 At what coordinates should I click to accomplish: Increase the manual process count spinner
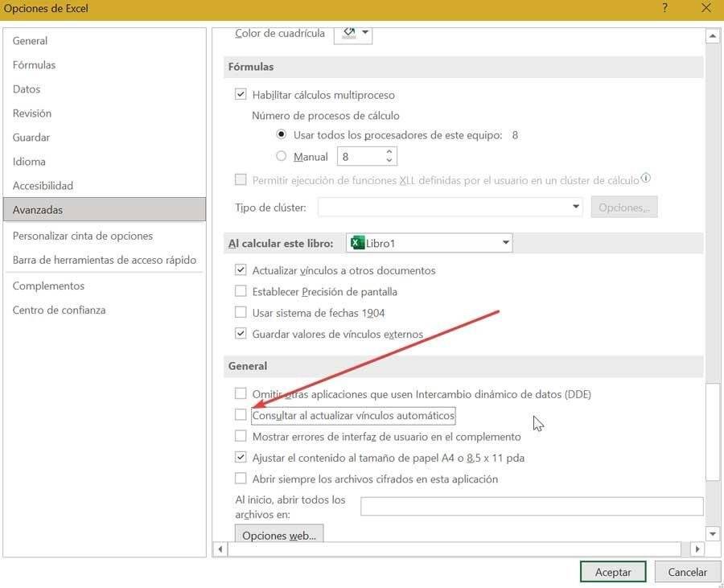click(390, 151)
